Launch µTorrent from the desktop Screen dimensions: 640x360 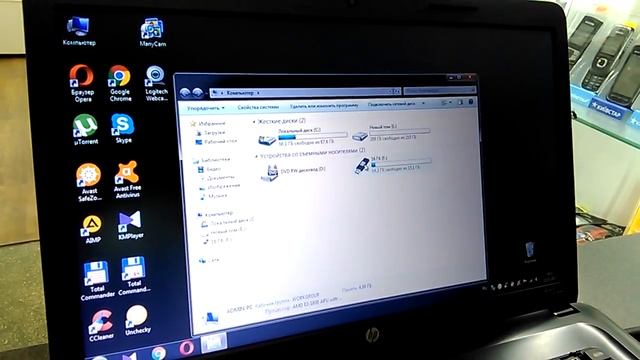[x=86, y=130]
